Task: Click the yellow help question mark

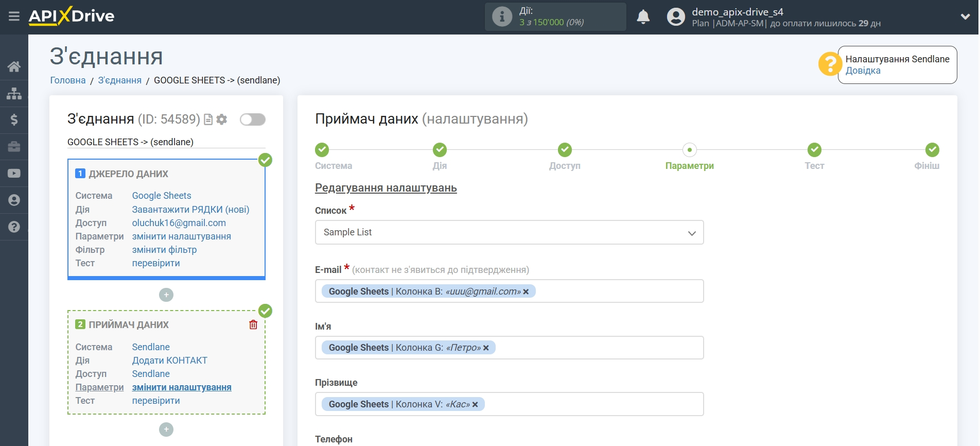Action: (x=830, y=64)
